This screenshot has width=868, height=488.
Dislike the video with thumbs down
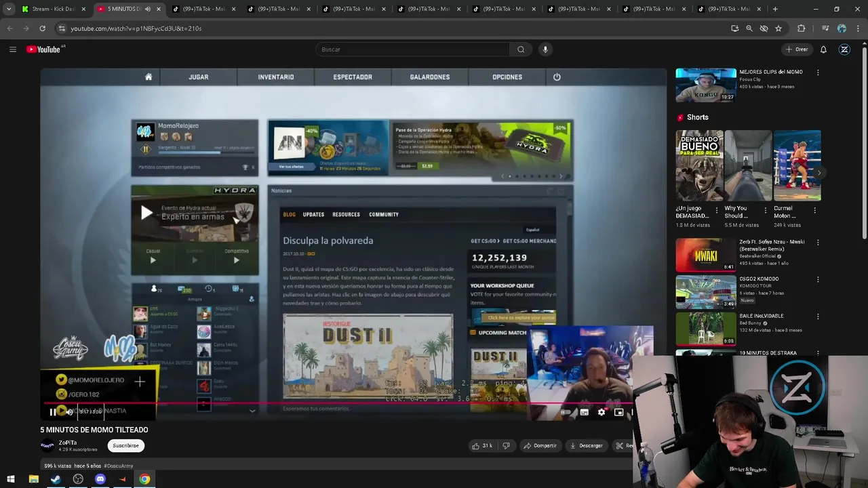coord(506,445)
